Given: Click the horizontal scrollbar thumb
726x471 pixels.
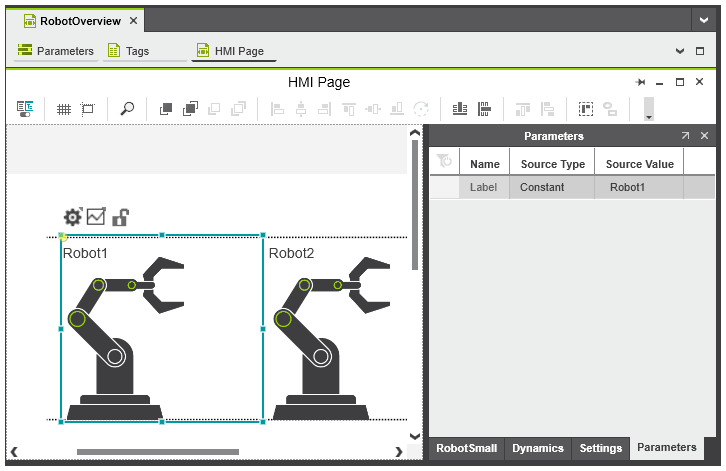Looking at the screenshot, I should click(x=158, y=452).
